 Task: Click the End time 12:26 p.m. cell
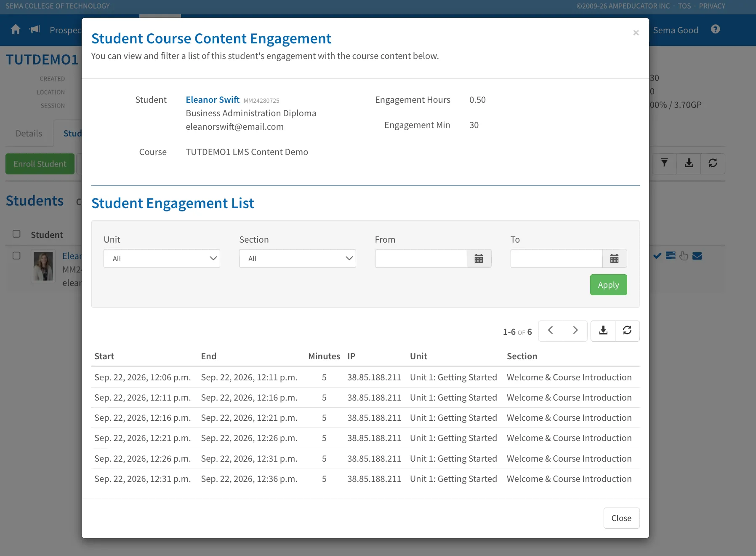tap(249, 438)
